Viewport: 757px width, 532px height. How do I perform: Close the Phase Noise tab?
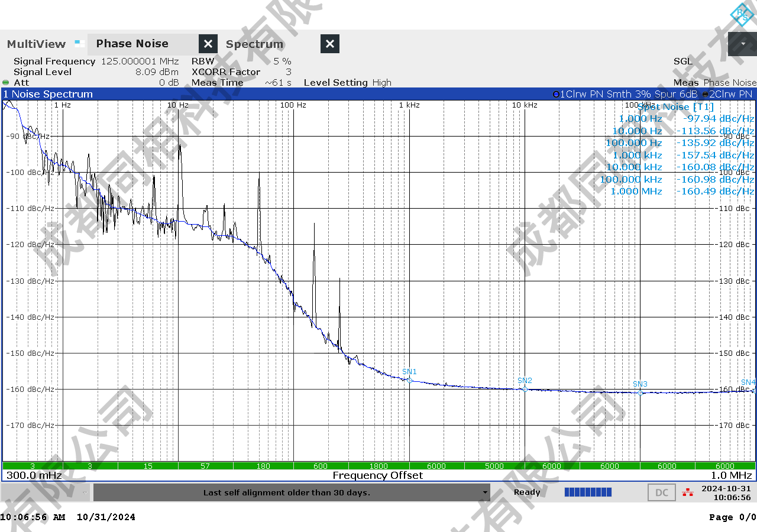pyautogui.click(x=208, y=44)
